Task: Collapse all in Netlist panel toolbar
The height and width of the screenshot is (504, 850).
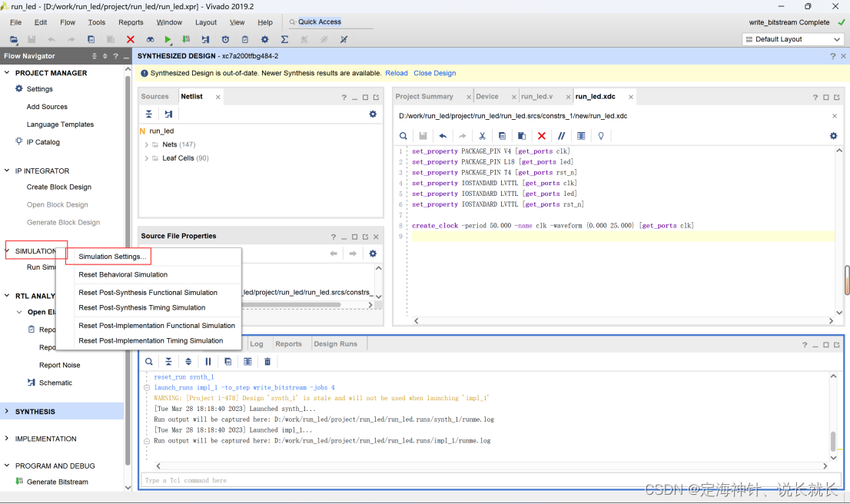Action: pyautogui.click(x=149, y=114)
